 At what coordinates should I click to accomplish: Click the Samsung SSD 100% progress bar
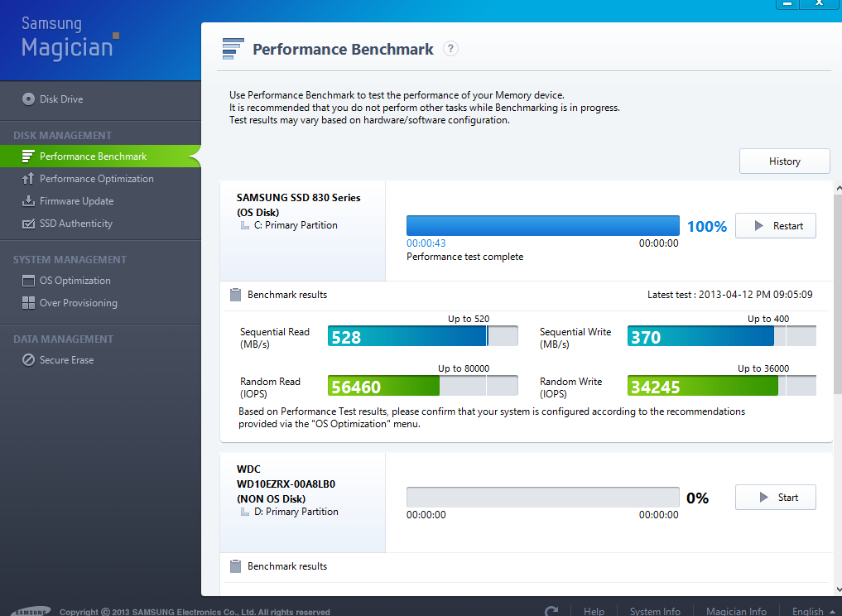pos(543,226)
